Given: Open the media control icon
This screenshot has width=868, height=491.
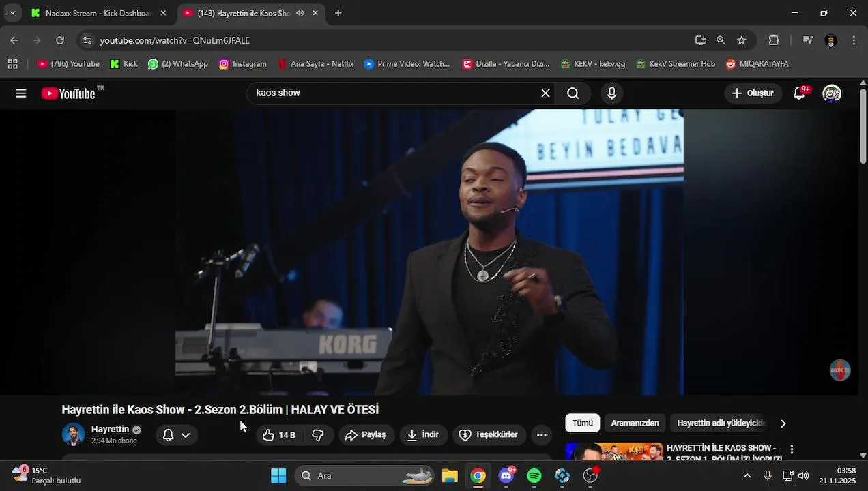Looking at the screenshot, I should (808, 40).
